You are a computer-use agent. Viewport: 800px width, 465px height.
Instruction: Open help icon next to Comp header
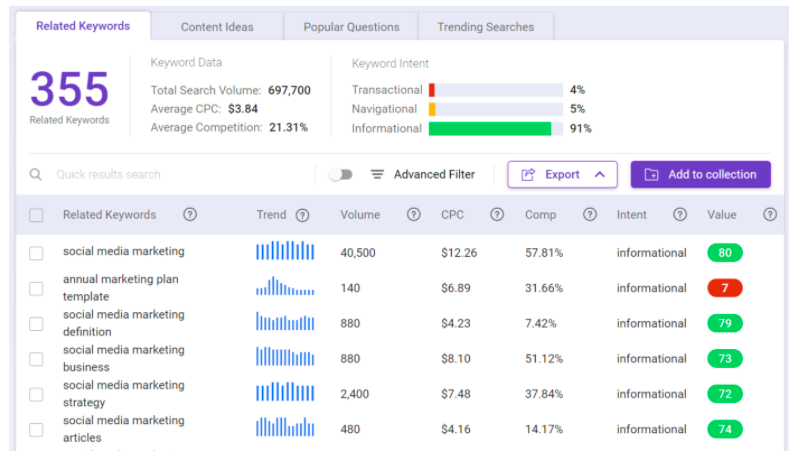click(x=590, y=214)
